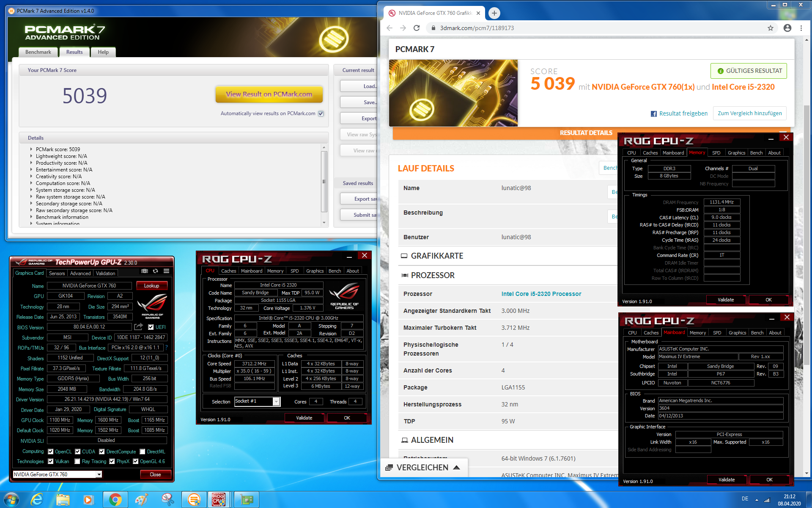Image resolution: width=812 pixels, height=508 pixels.
Task: Open a new Chrome tab with the plus button
Action: (494, 13)
